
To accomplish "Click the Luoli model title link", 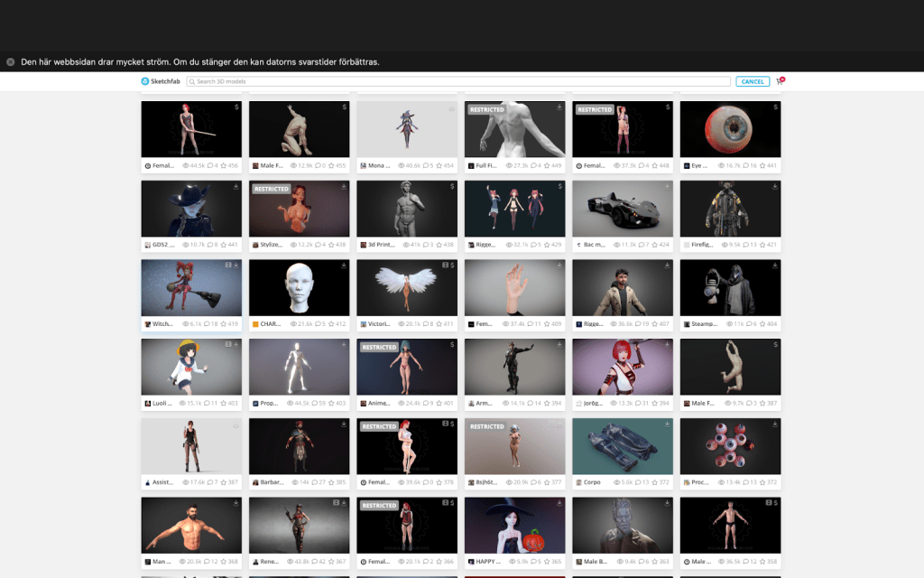I will pos(163,403).
